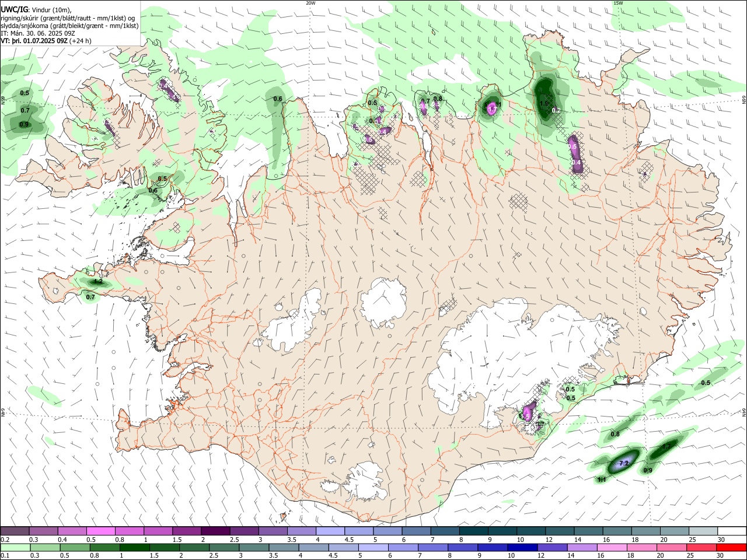
Task: Click the '12' label on the lower rain scale
Action: (x=541, y=556)
